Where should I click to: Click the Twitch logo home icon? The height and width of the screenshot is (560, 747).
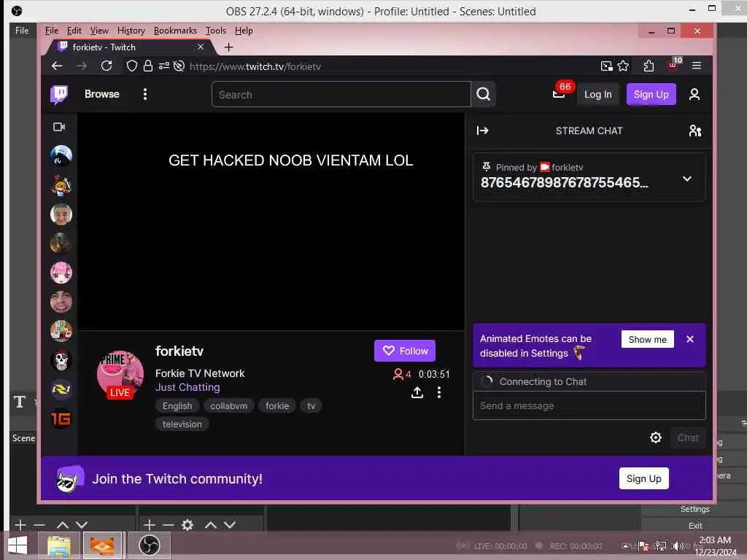pos(59,94)
